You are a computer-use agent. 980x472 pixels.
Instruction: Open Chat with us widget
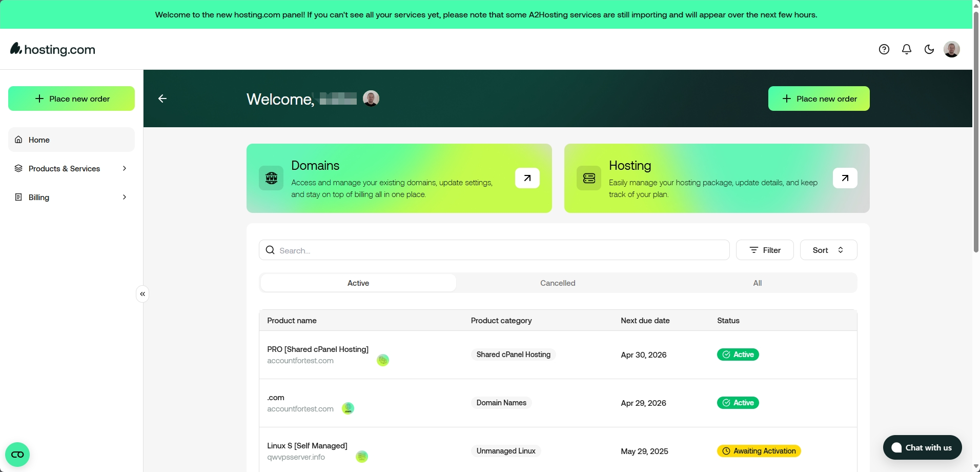click(x=922, y=447)
